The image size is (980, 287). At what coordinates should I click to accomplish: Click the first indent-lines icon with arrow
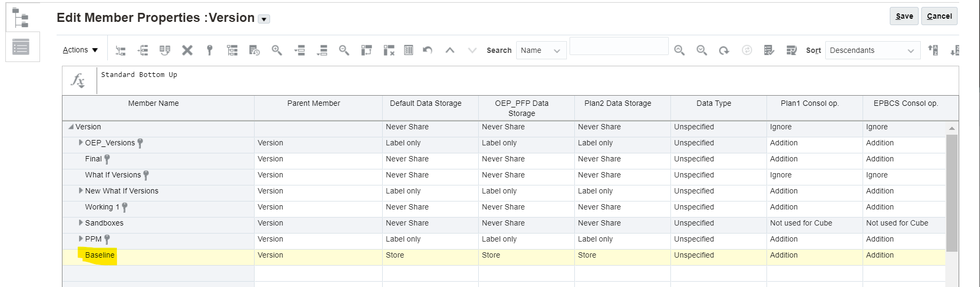click(x=299, y=50)
